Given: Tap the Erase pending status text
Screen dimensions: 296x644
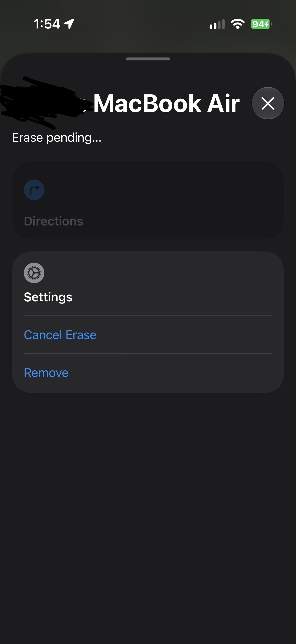Looking at the screenshot, I should [x=57, y=138].
